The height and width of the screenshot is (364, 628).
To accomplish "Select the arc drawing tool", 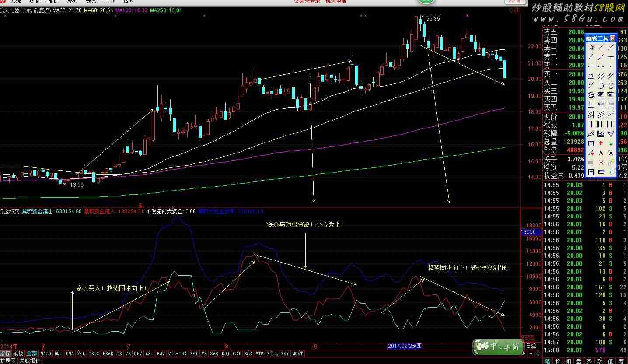I will [x=601, y=85].
